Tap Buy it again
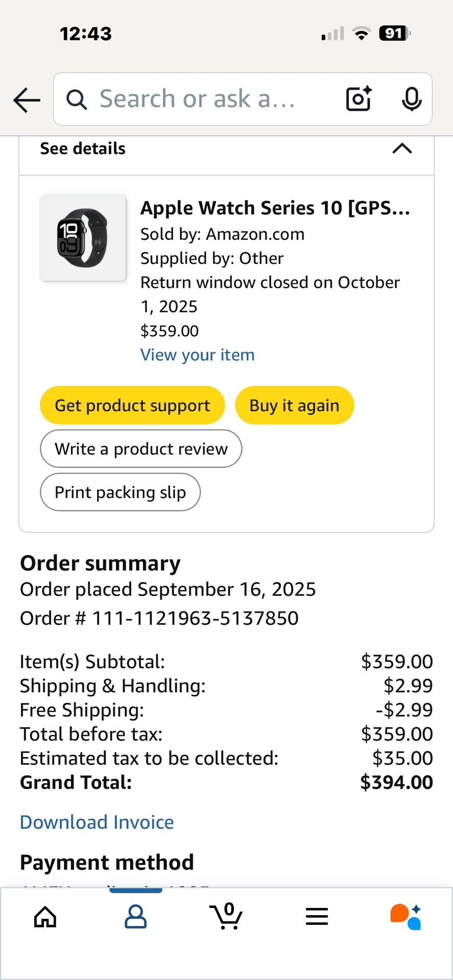 tap(294, 405)
